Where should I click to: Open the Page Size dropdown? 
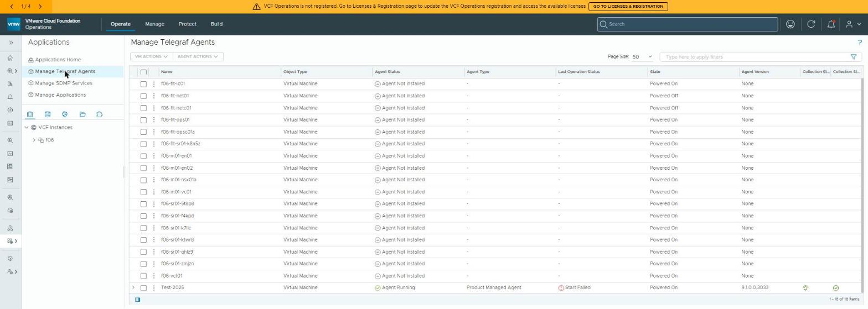click(642, 57)
